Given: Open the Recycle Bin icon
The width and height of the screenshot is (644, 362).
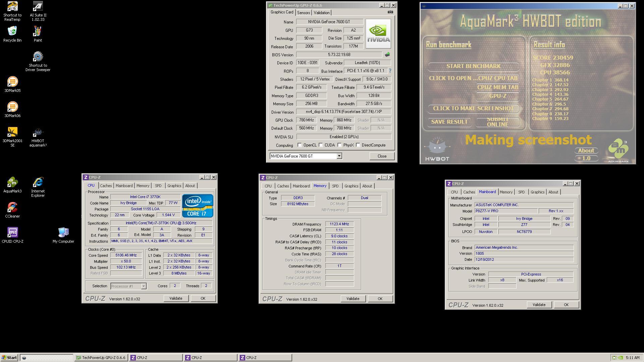Looking at the screenshot, I should click(12, 34).
